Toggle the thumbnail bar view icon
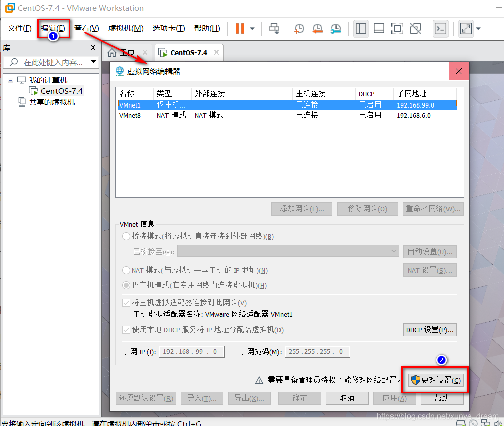Image resolution: width=504 pixels, height=426 pixels. (379, 29)
